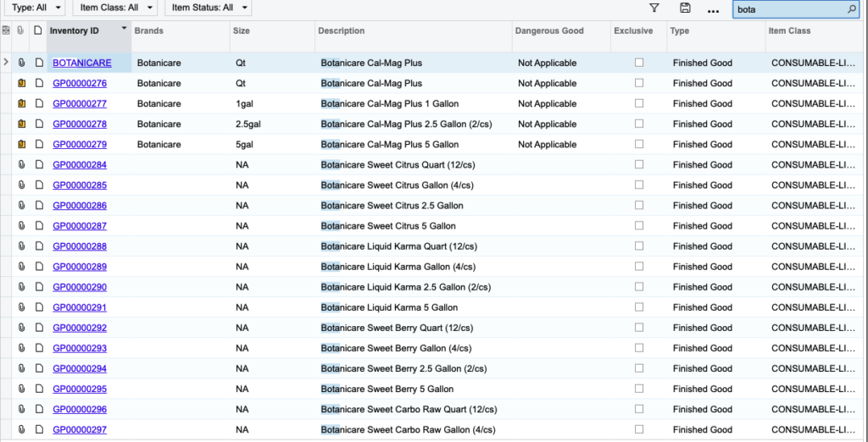Click paperclip icon in BOTANICARE row
Viewport: 868px width, 442px height.
pyautogui.click(x=21, y=63)
